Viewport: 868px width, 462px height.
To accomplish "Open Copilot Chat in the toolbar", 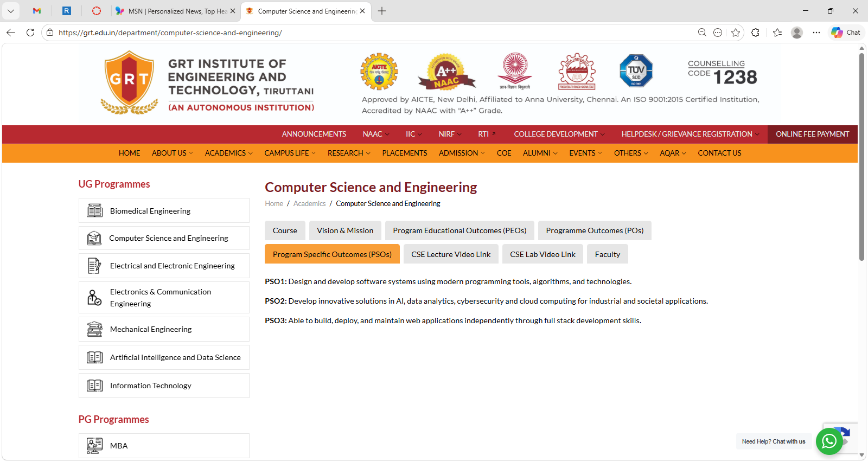I will [846, 33].
